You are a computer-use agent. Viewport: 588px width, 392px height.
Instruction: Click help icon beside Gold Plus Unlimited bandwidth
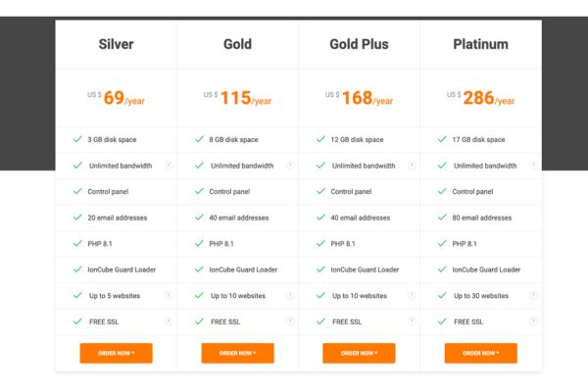tap(412, 166)
